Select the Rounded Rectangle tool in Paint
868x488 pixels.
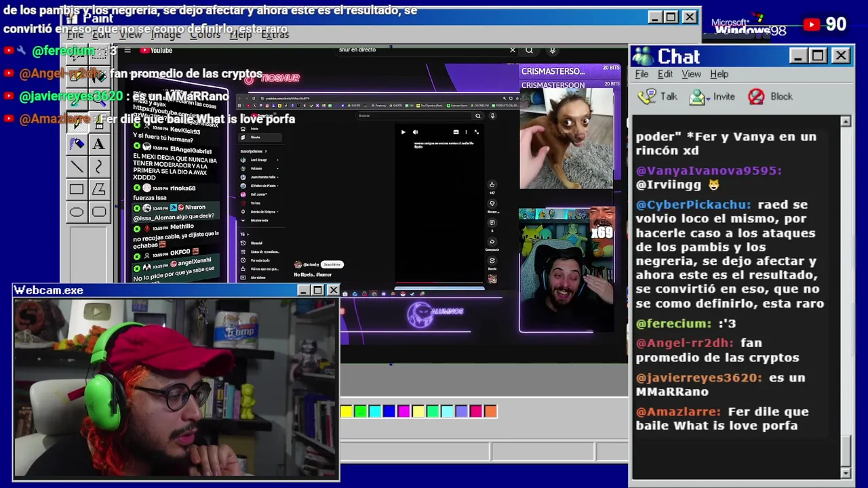(98, 212)
